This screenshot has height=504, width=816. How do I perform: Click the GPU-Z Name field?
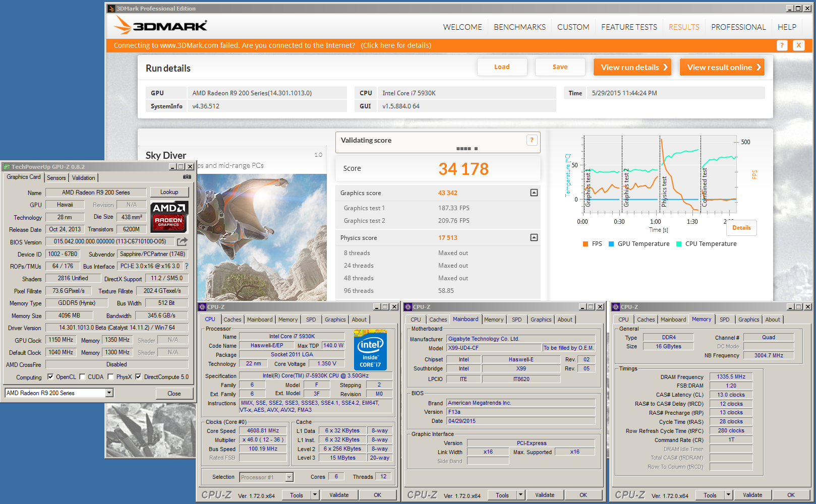point(96,193)
